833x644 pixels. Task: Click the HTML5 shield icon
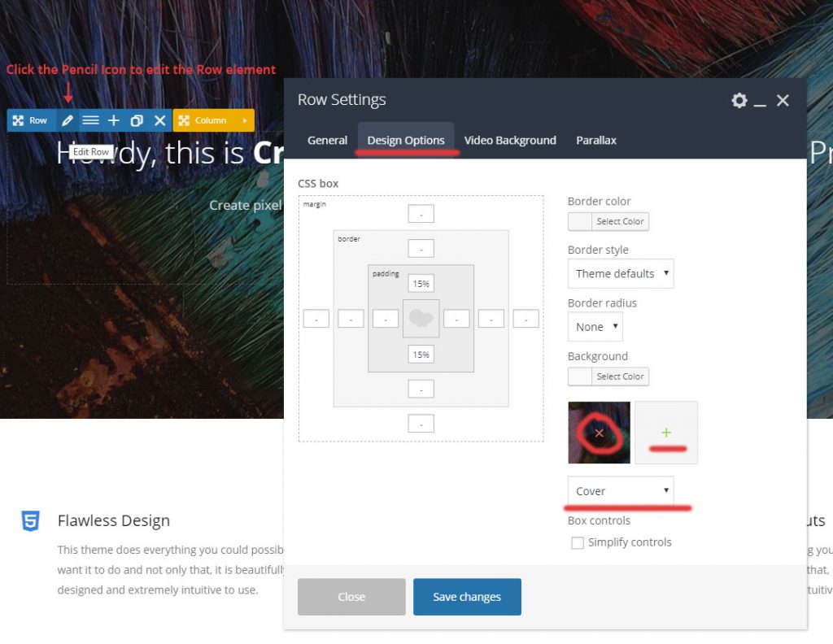pos(30,521)
